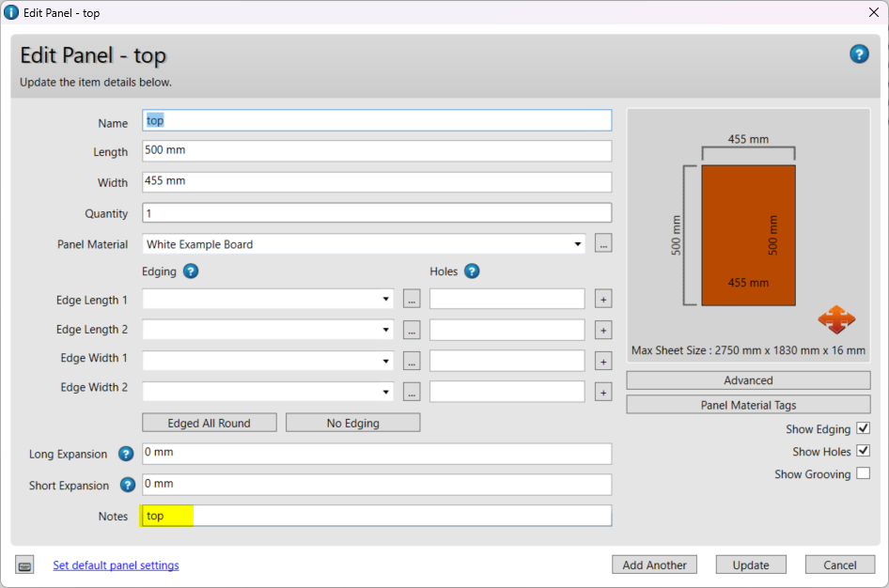Viewport: 889px width, 588px height.
Task: Open help for Short Expansion
Action: point(128,486)
